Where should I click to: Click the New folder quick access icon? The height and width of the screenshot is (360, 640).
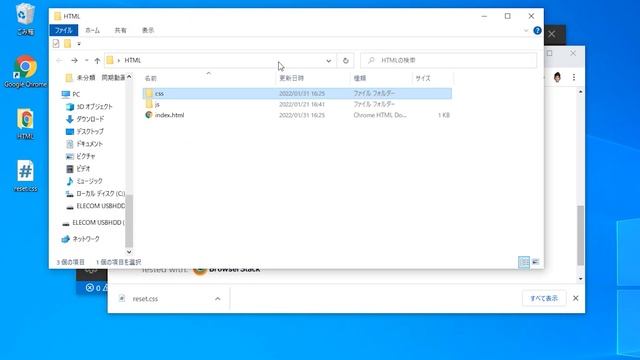point(67,44)
